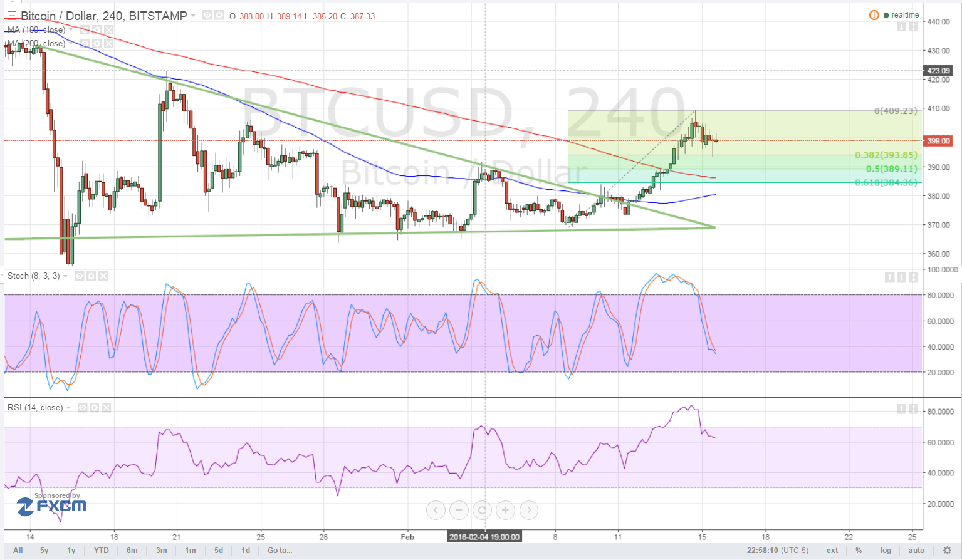Image resolution: width=962 pixels, height=560 pixels.
Task: Open the MA (200, close) dropdown arrow
Action: (71, 43)
